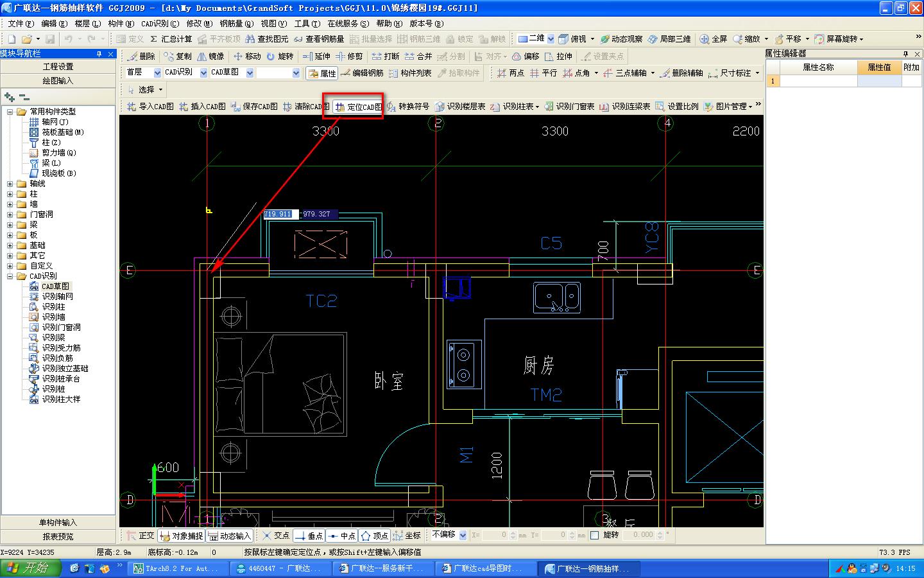
Task: Open the 钢筋量(Q) menu
Action: click(x=237, y=23)
